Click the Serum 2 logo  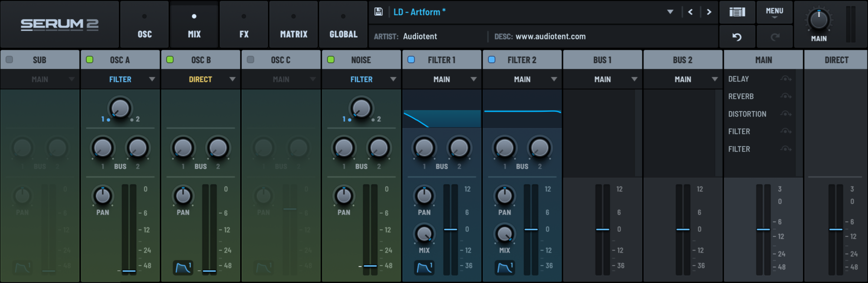59,25
